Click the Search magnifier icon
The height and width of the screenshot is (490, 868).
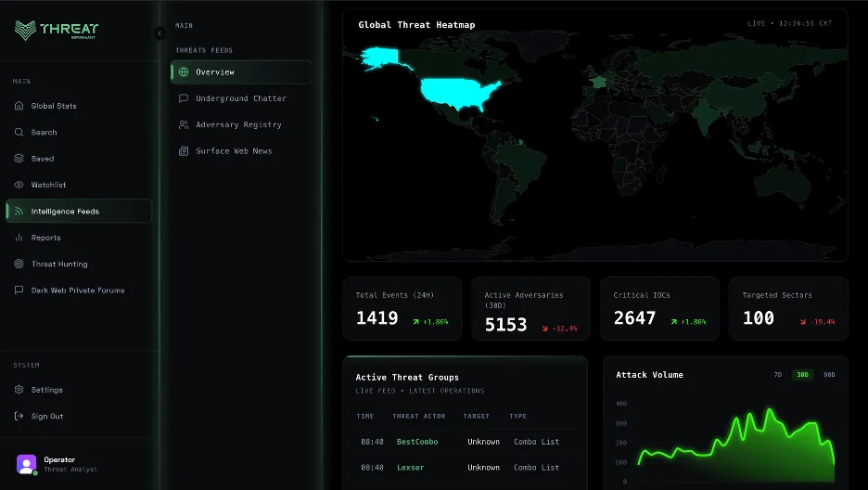point(19,133)
